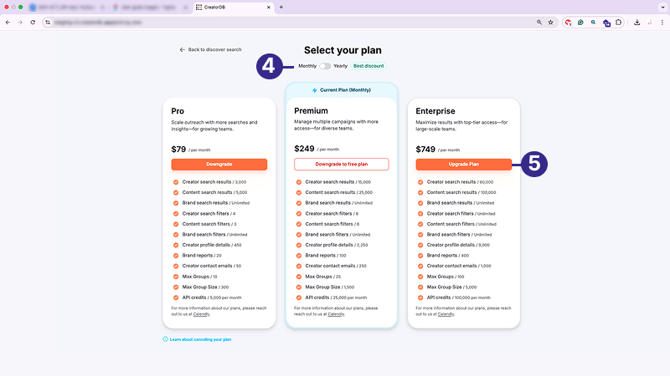Click Current Plan (Monthly) banner

tap(342, 90)
